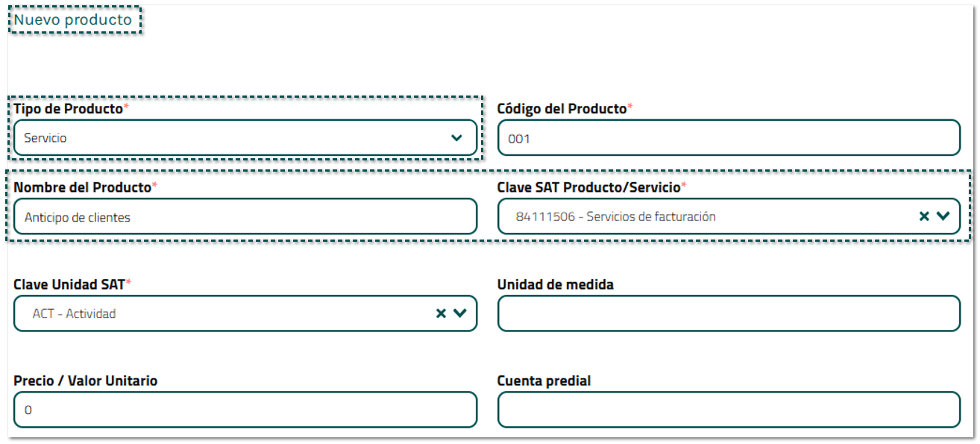Focus the Código del Producto field
Viewport: 980px width, 444px height.
728,138
